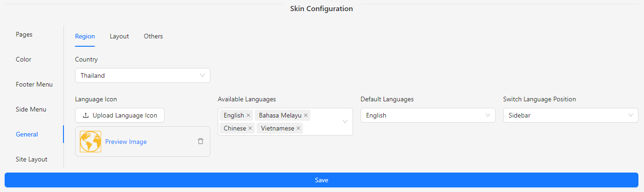Click the Upload Language Icon button

[120, 115]
